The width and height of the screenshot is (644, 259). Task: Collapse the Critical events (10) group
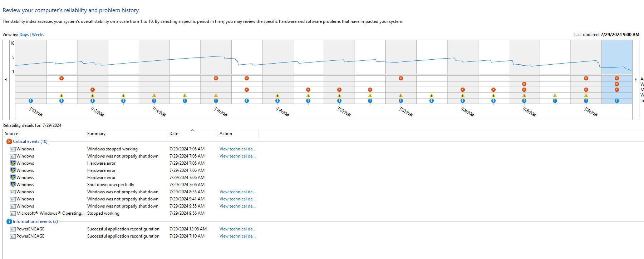30,141
